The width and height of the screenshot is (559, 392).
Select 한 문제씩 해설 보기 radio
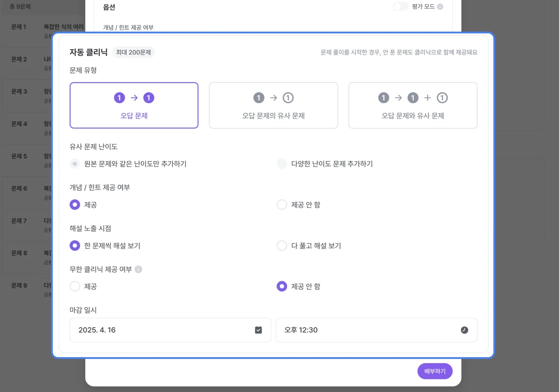[75, 245]
